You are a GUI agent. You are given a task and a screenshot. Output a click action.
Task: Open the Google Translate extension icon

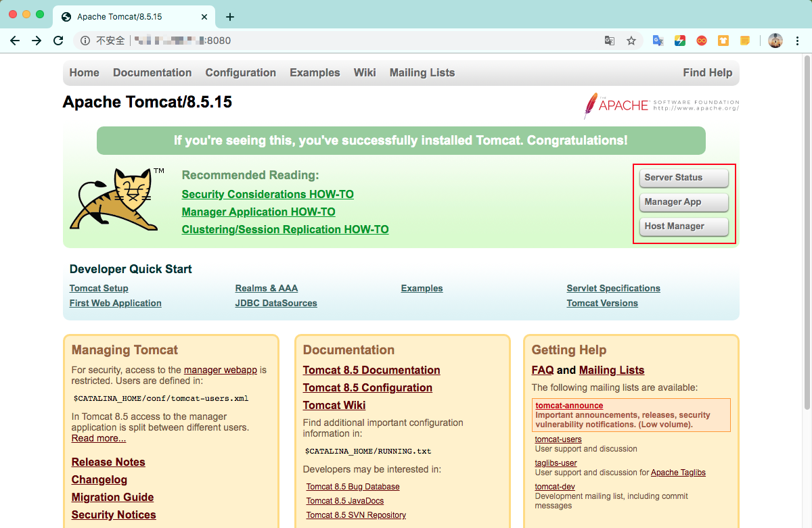pyautogui.click(x=658, y=41)
